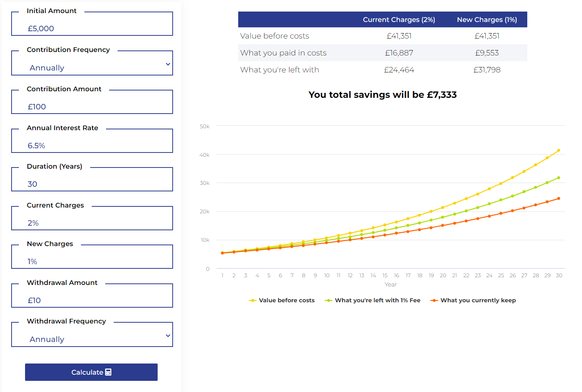Click the 'You total savings will be £7,333' heading
The image size is (582, 392).
point(382,95)
